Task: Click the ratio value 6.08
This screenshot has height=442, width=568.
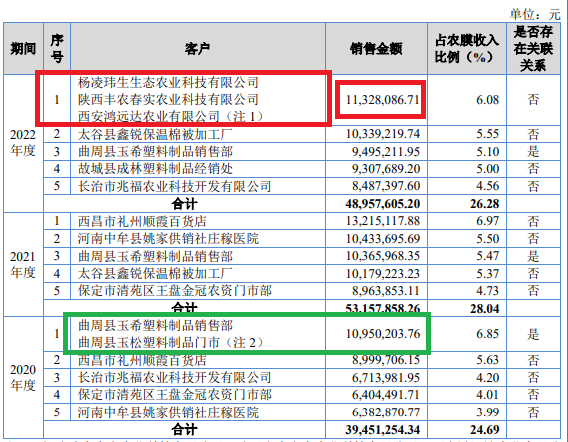Action: click(487, 99)
